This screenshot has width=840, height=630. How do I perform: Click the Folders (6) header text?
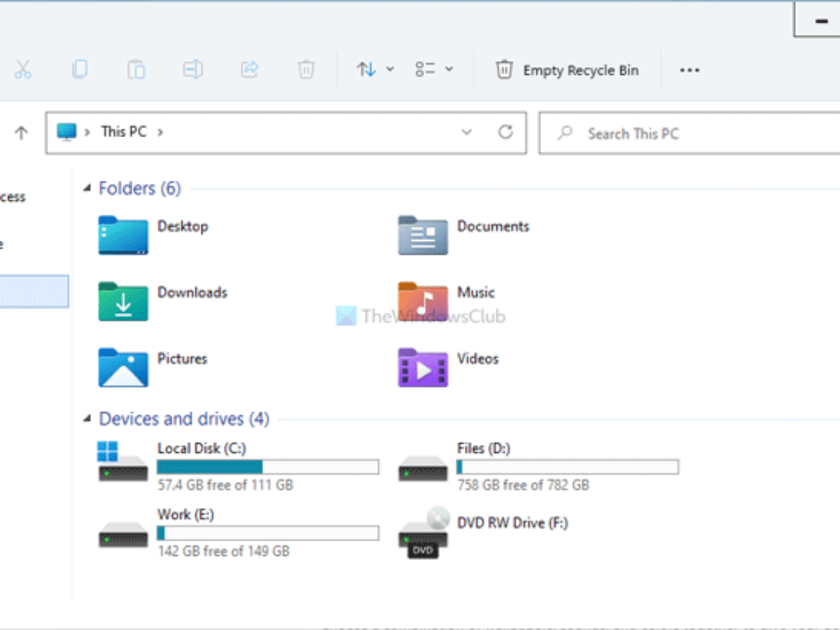[140, 188]
